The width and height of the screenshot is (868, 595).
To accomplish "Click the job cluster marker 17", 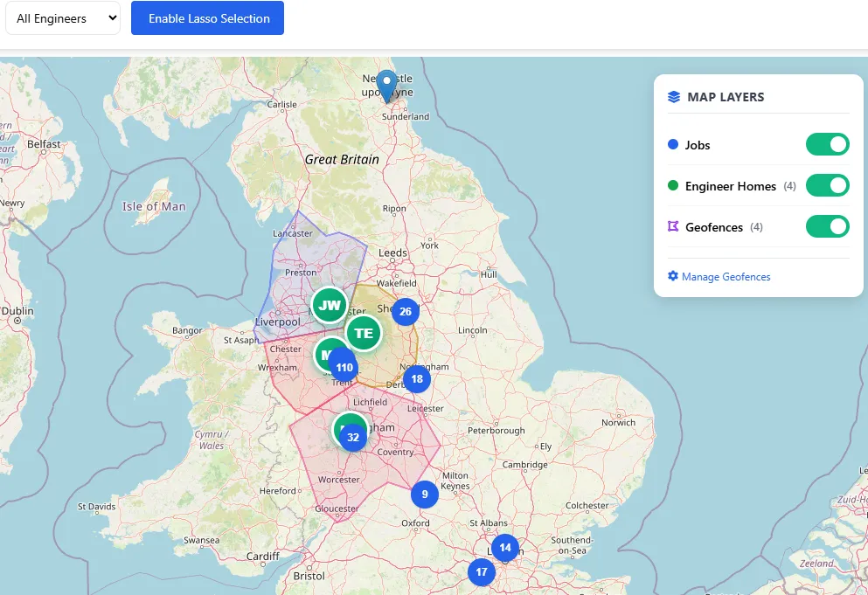I will [x=481, y=571].
